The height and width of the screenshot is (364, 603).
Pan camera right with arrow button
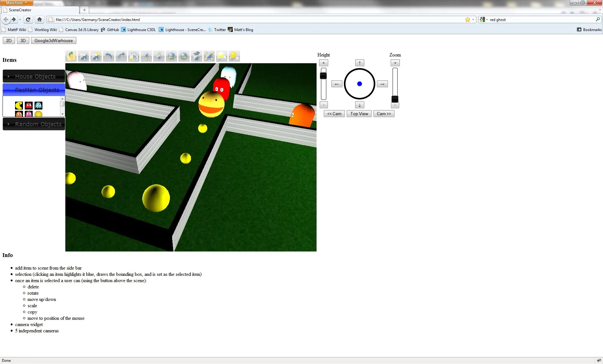click(382, 84)
